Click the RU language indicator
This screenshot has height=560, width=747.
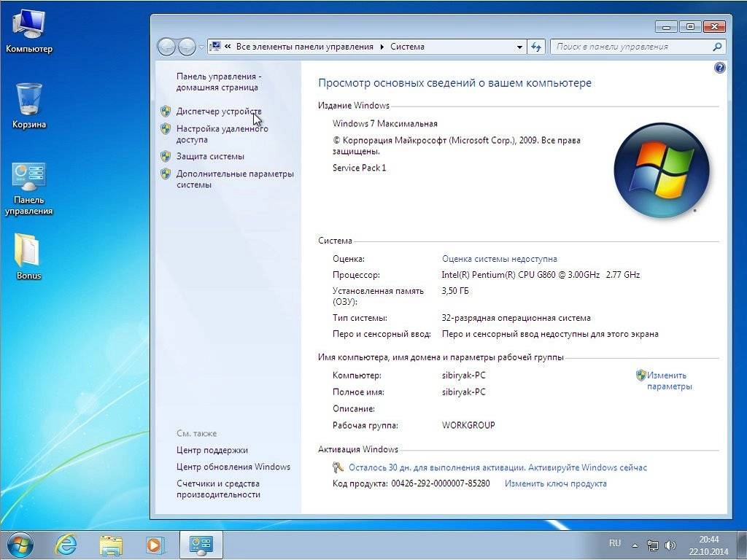(614, 543)
